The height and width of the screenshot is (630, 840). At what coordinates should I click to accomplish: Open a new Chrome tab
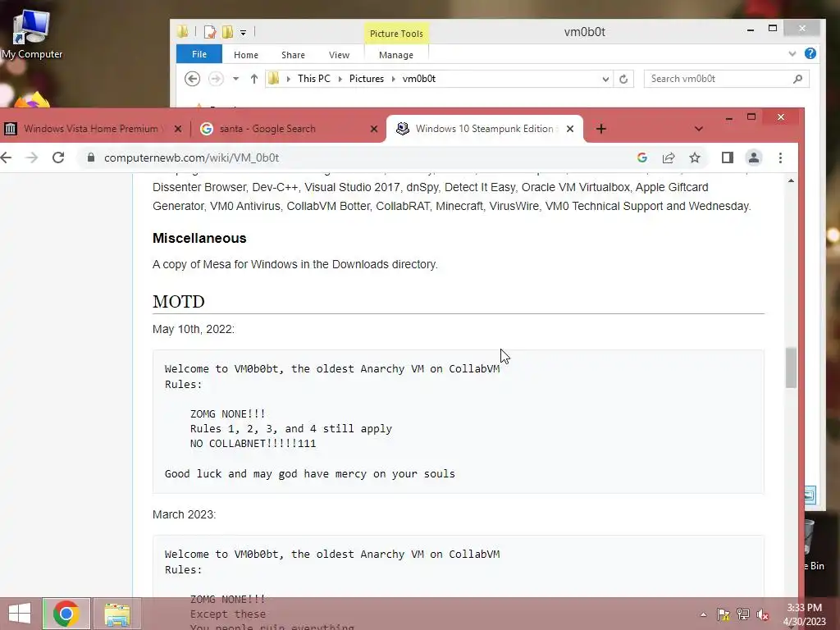click(601, 129)
